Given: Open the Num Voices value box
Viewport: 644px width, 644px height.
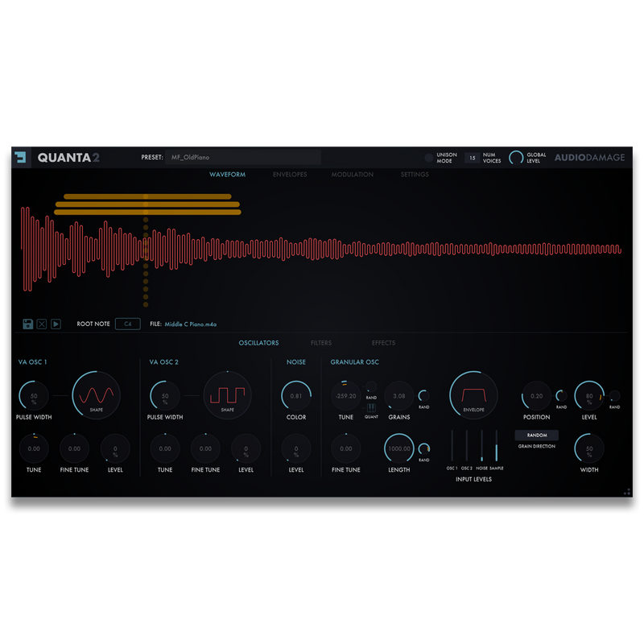Looking at the screenshot, I should click(x=472, y=158).
